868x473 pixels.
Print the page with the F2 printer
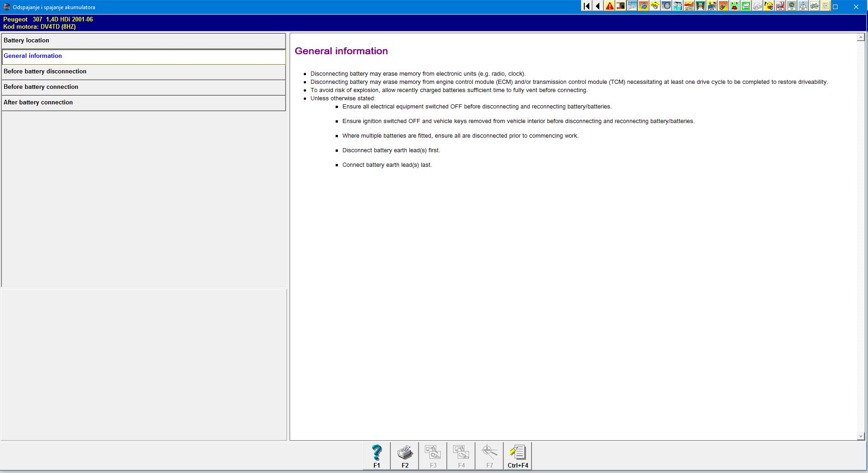405,456
